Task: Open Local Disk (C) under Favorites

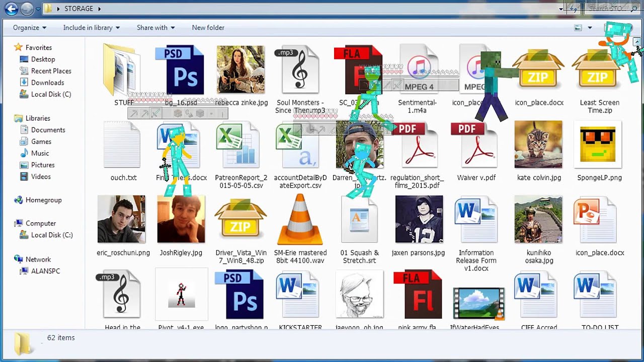Action: pyautogui.click(x=45, y=94)
